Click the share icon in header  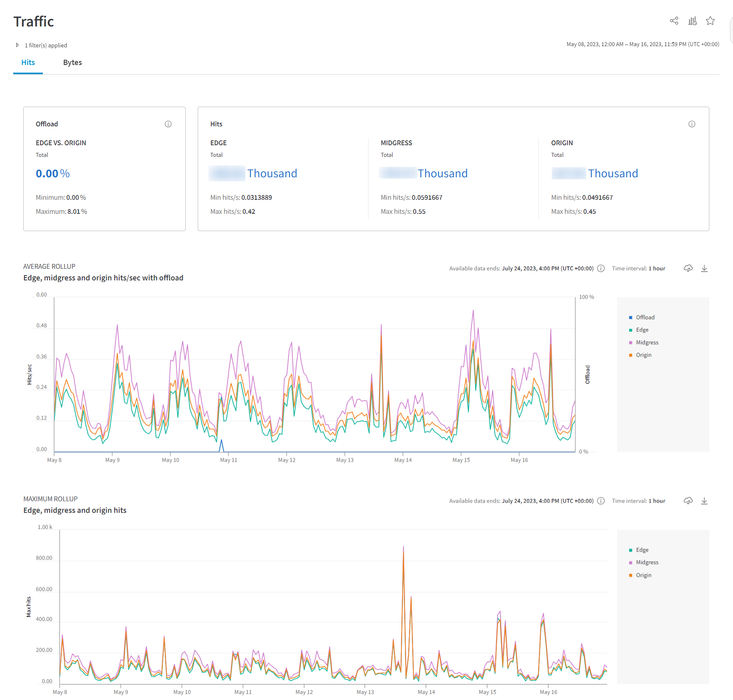(674, 21)
